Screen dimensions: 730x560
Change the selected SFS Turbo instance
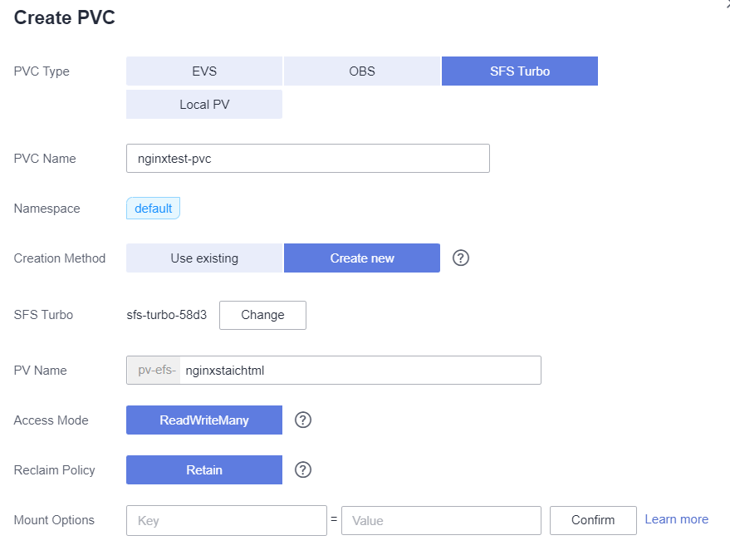tap(262, 315)
